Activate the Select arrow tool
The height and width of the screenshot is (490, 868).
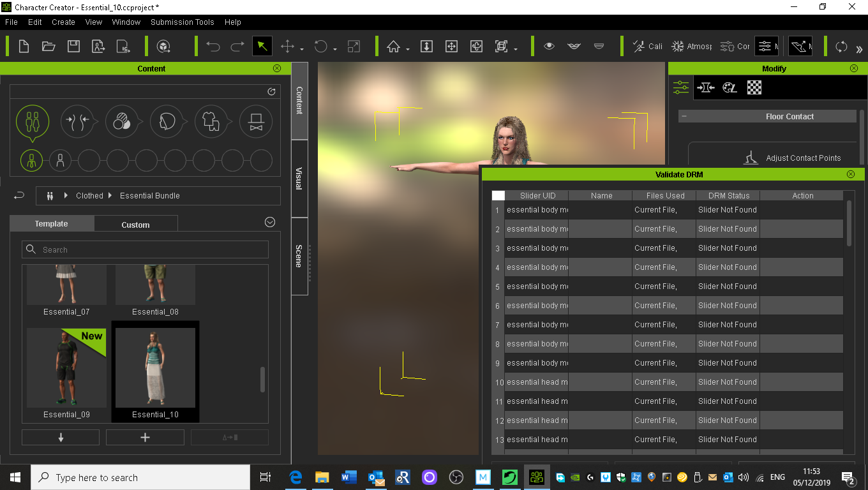(262, 46)
